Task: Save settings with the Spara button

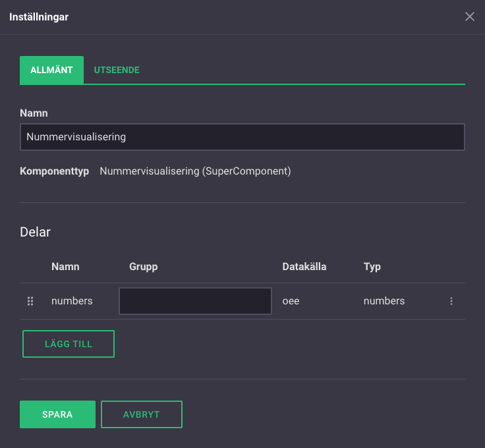Action: [x=57, y=414]
